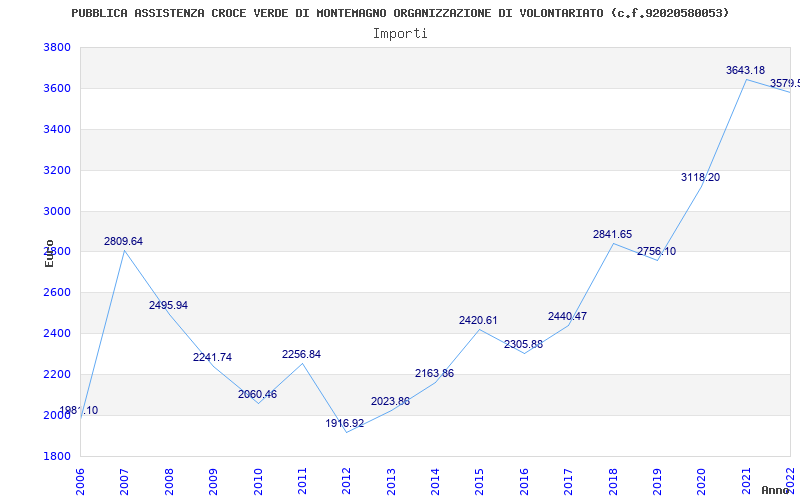Click the 2021 year axis label

746,481
